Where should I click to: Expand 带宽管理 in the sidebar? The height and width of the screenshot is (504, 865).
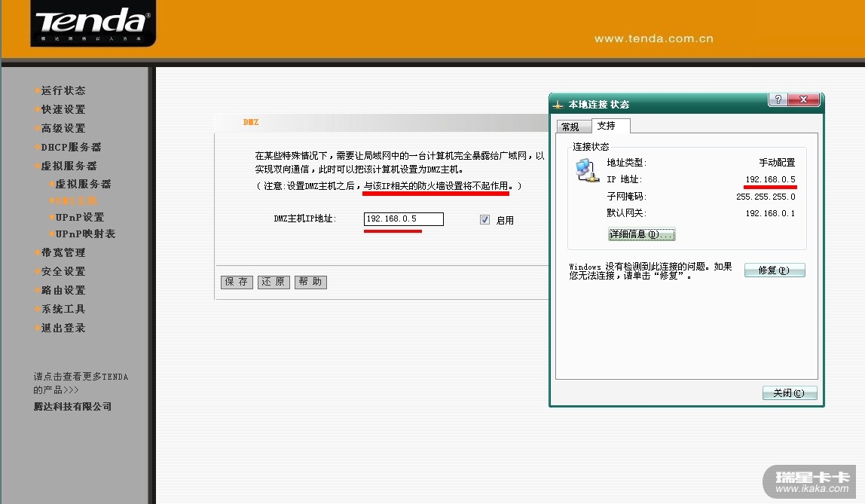pos(63,252)
